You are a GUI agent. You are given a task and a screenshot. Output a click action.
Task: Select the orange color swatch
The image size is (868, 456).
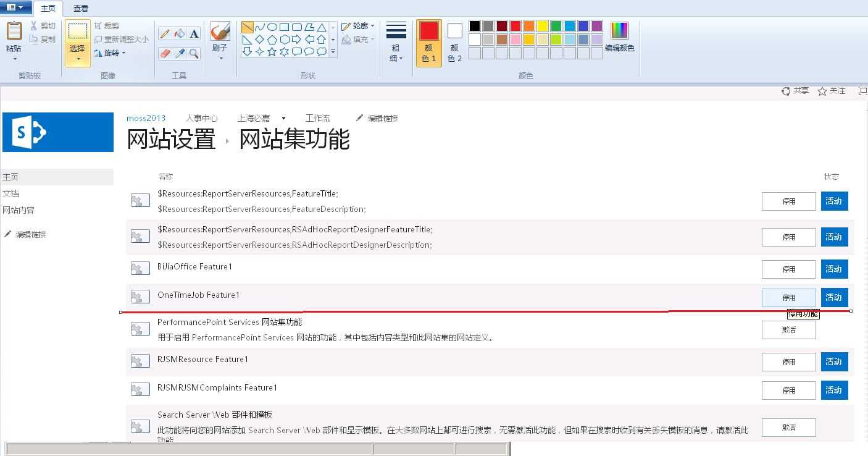[x=529, y=26]
